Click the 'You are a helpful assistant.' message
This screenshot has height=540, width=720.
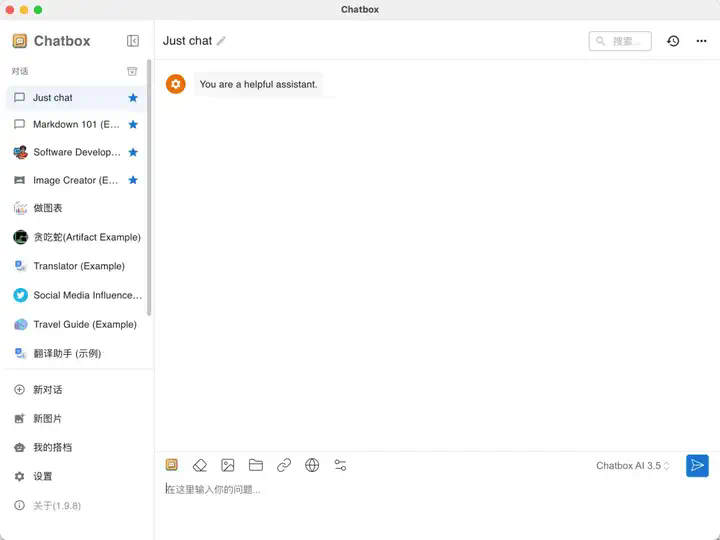tap(258, 84)
